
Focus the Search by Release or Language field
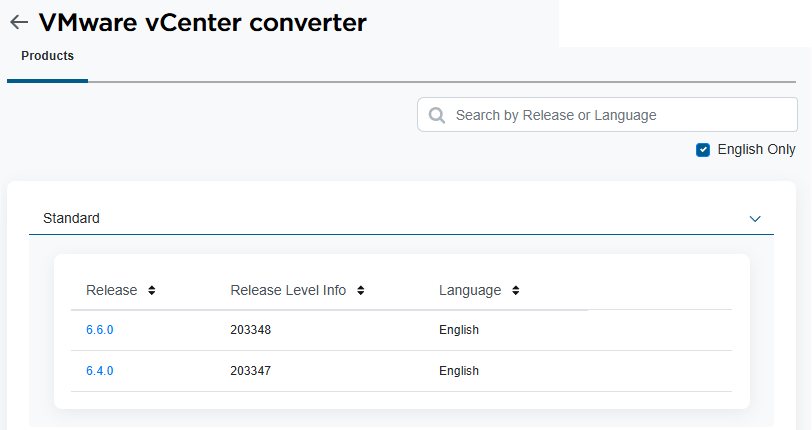[x=607, y=114]
